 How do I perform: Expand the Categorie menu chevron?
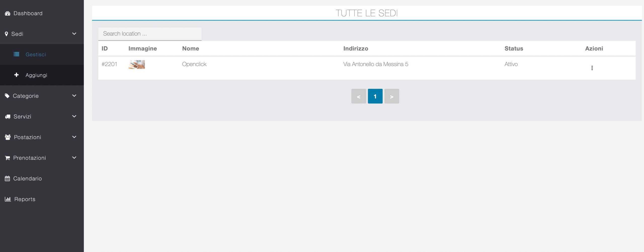coord(74,96)
